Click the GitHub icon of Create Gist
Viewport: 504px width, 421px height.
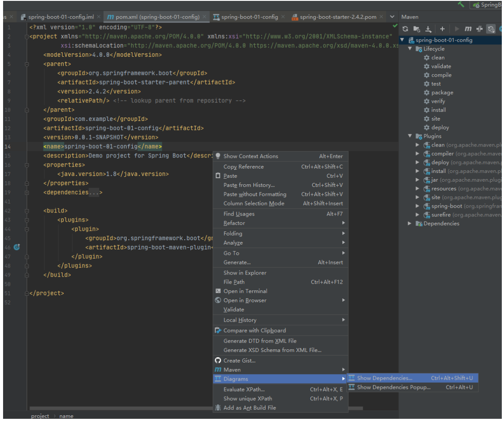218,360
